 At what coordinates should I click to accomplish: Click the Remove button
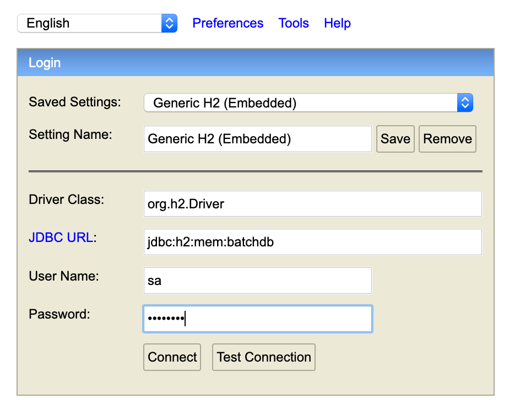(x=447, y=139)
